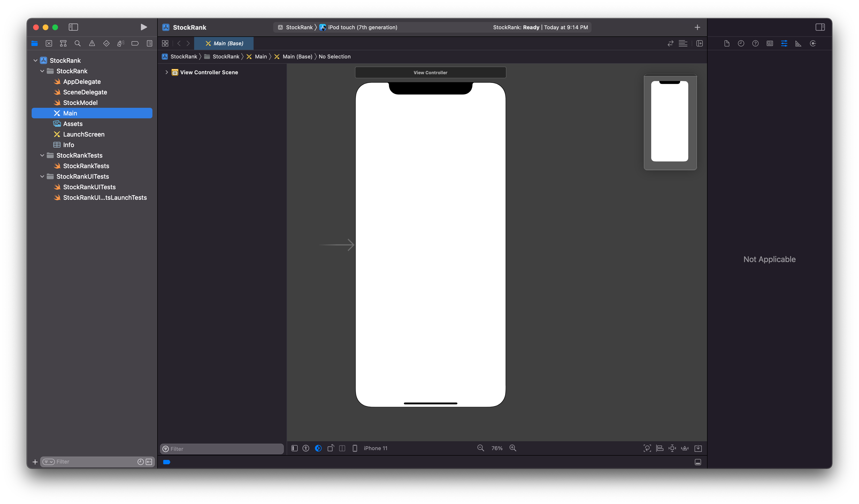859x504 pixels.
Task: Open the Breakpoint navigator icon
Action: click(x=135, y=43)
